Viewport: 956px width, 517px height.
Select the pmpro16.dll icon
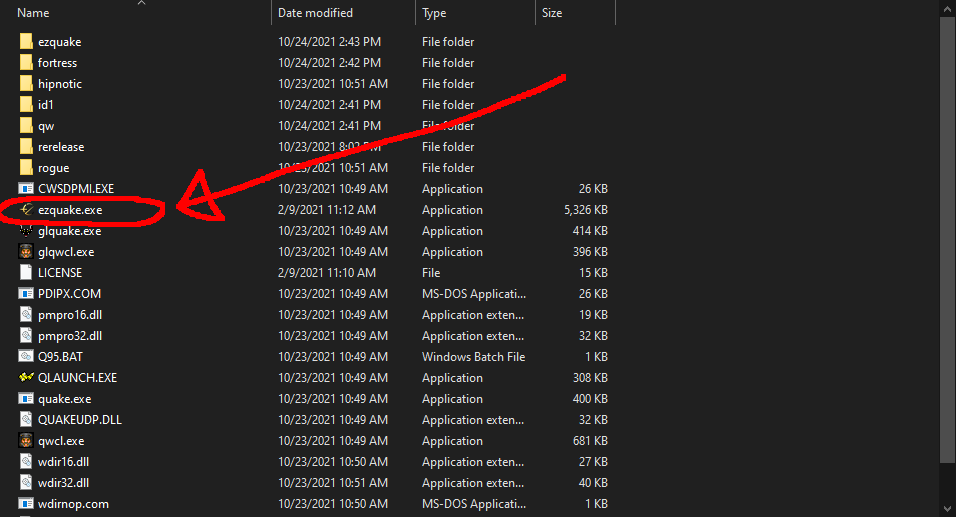coord(26,315)
